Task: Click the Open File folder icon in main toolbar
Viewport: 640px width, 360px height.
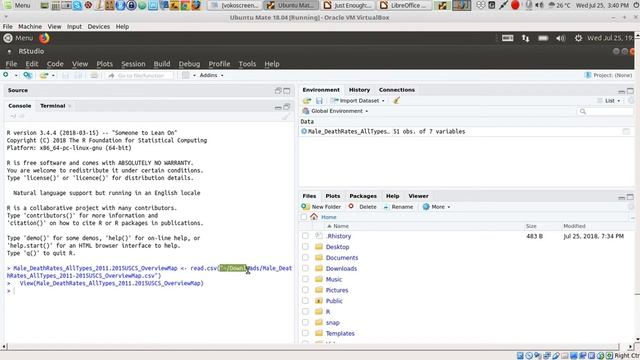Action: 44,75
